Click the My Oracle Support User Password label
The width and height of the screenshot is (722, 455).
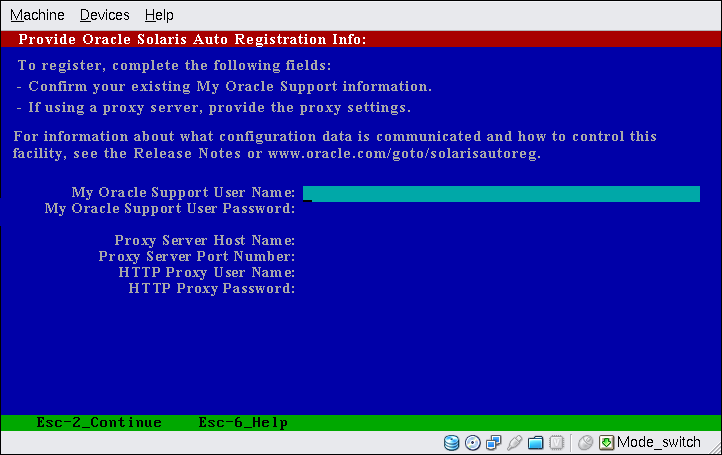coord(169,209)
